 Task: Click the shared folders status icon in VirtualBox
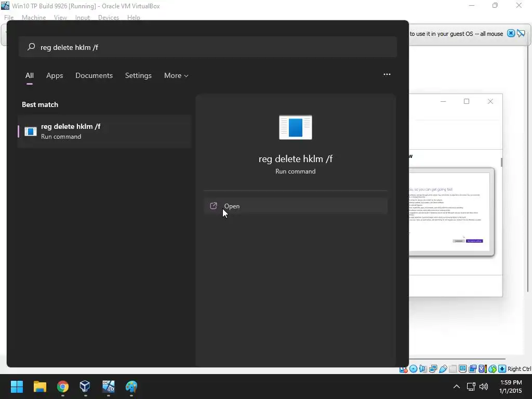pyautogui.click(x=453, y=369)
